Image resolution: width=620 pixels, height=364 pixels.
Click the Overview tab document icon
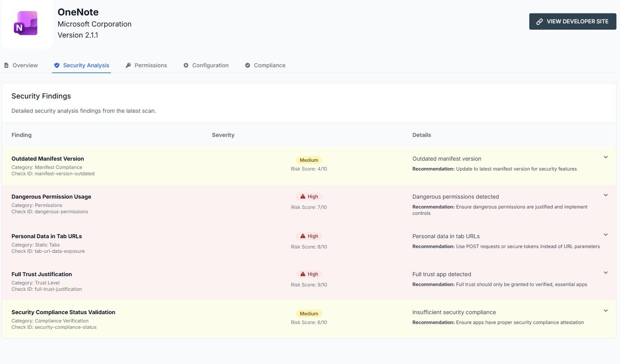(x=6, y=65)
